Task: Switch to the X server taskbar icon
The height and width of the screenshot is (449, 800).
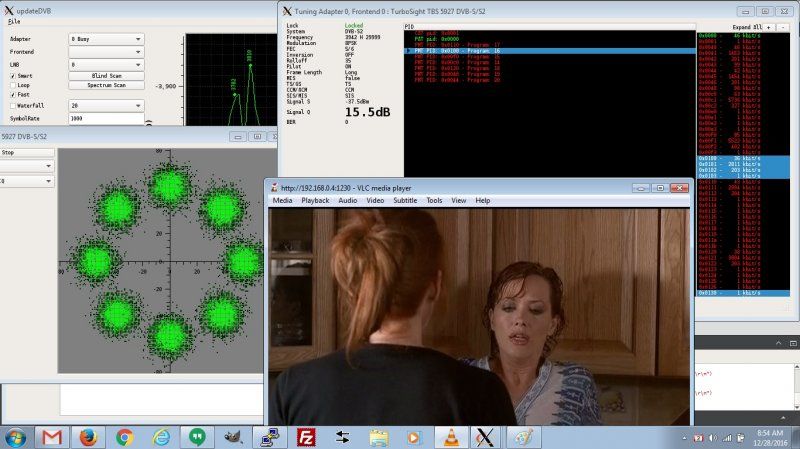Action: point(485,438)
